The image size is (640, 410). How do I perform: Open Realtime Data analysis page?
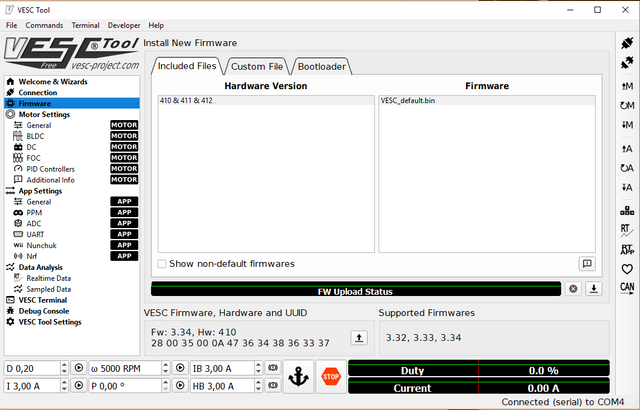click(72, 278)
